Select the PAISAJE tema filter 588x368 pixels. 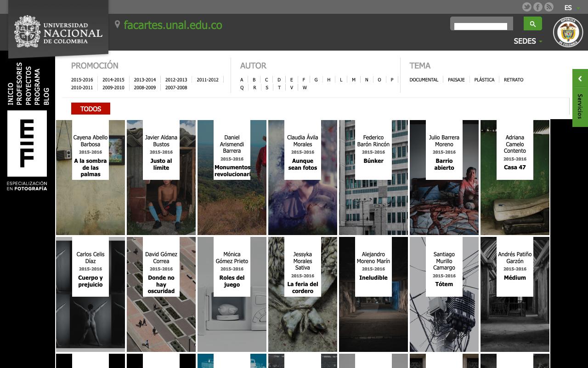pyautogui.click(x=456, y=80)
